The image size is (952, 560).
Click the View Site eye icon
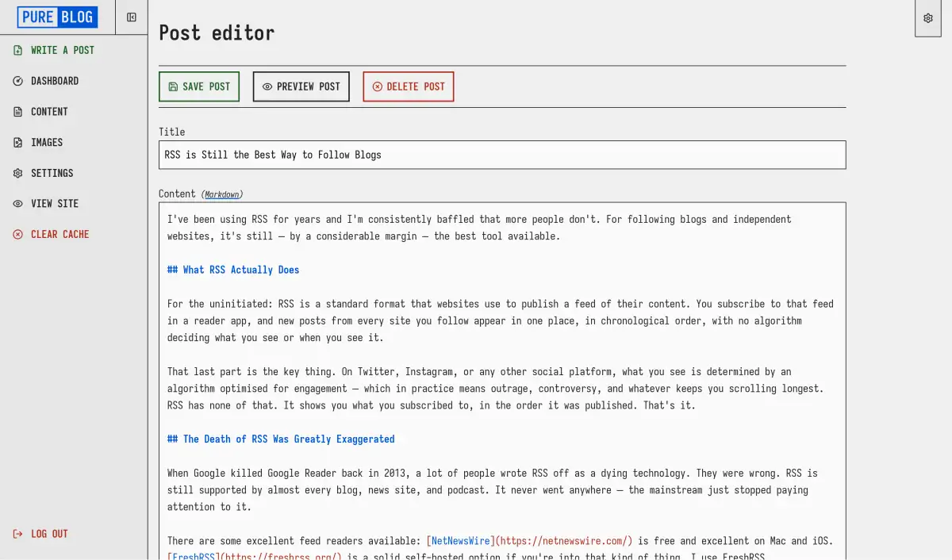click(x=17, y=204)
